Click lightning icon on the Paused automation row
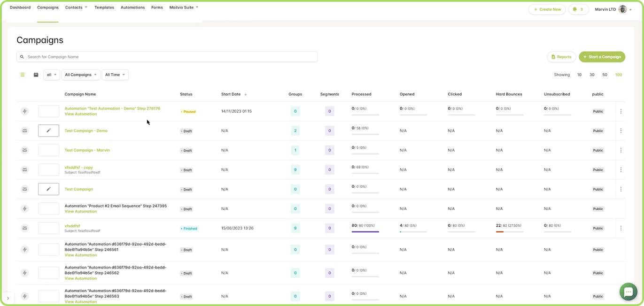 pos(25,111)
